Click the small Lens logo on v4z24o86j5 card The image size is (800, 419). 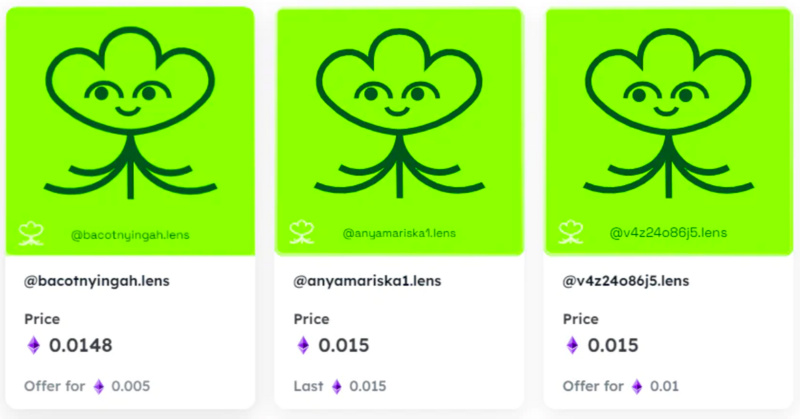[570, 232]
